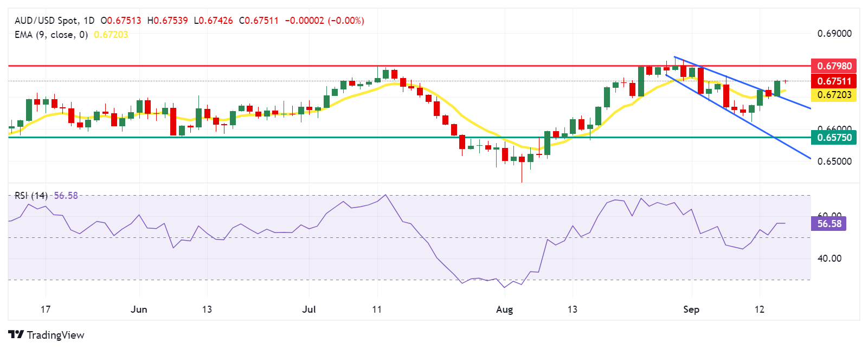
Task: Select the red horizontal resistance line
Action: pyautogui.click(x=409, y=66)
